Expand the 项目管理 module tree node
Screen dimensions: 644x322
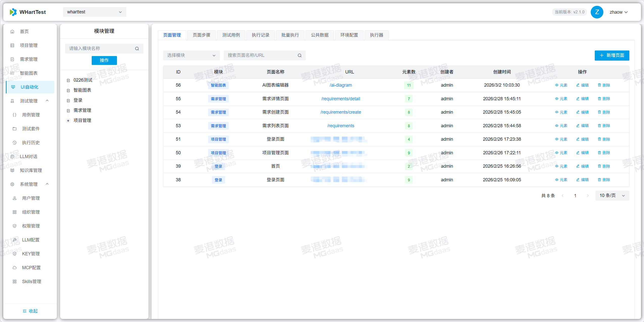(68, 121)
